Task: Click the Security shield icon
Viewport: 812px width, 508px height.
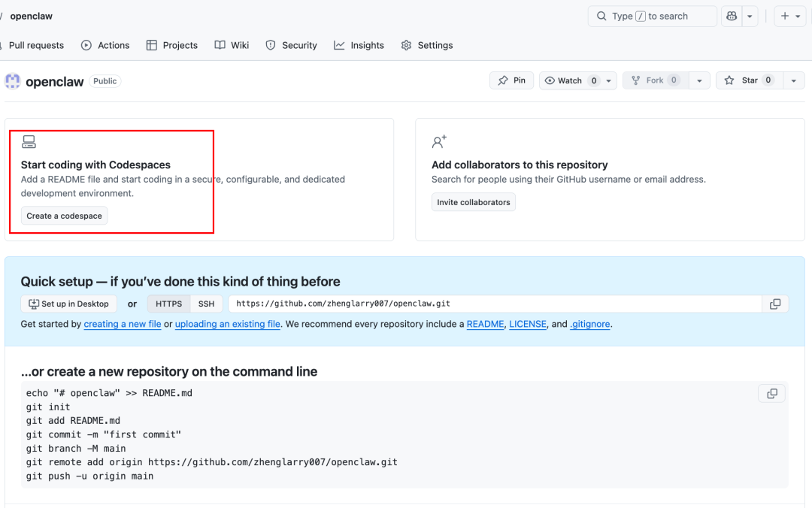Action: click(x=271, y=45)
